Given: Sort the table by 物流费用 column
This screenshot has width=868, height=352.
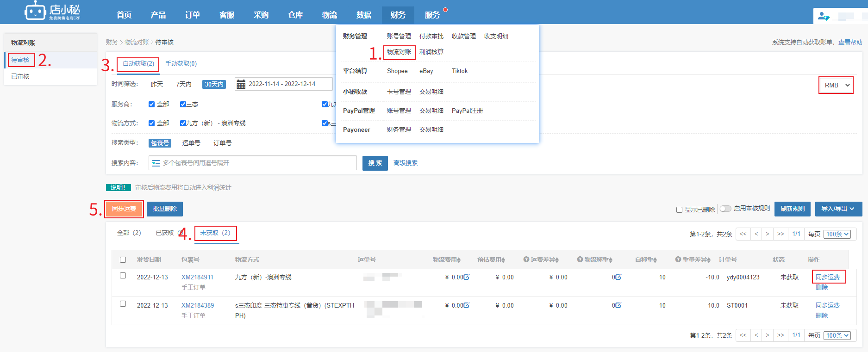Looking at the screenshot, I should point(446,260).
